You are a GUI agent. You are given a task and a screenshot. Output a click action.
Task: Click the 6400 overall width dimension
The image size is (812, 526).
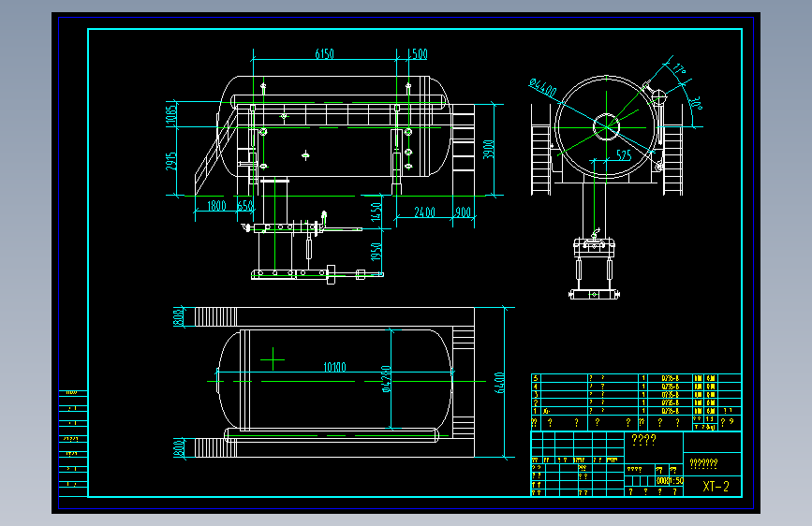(500, 383)
